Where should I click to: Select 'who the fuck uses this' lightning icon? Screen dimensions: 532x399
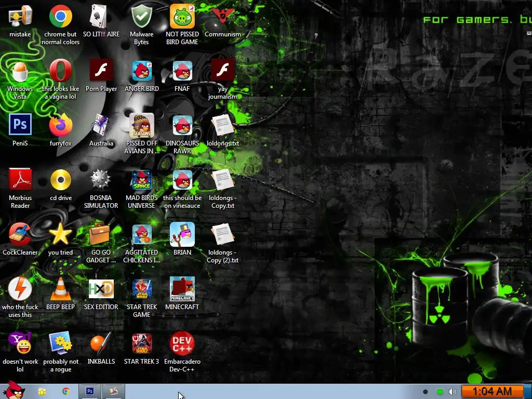[x=20, y=289]
